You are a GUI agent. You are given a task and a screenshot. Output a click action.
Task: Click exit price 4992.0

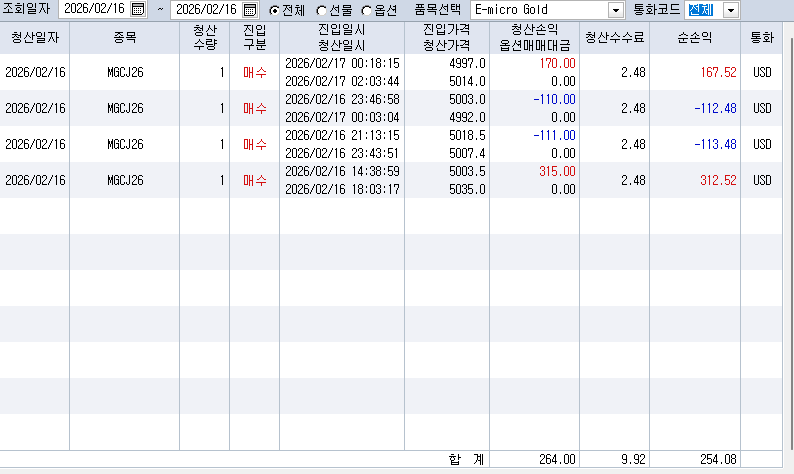point(467,117)
